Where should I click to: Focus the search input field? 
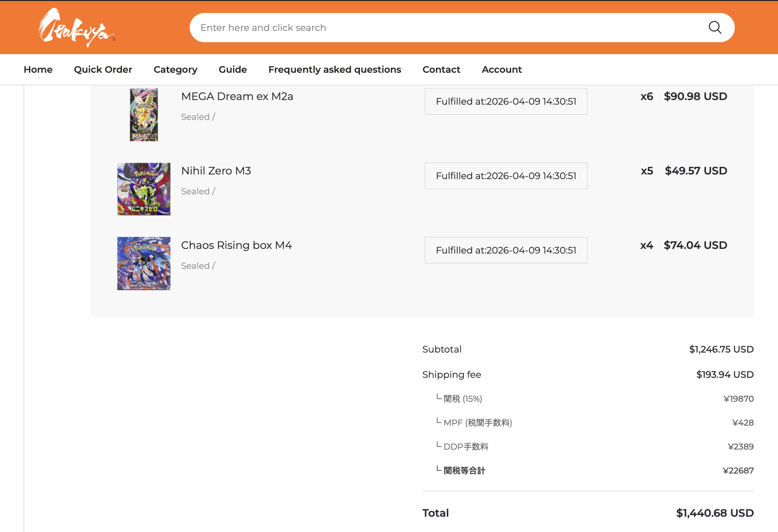pos(449,28)
